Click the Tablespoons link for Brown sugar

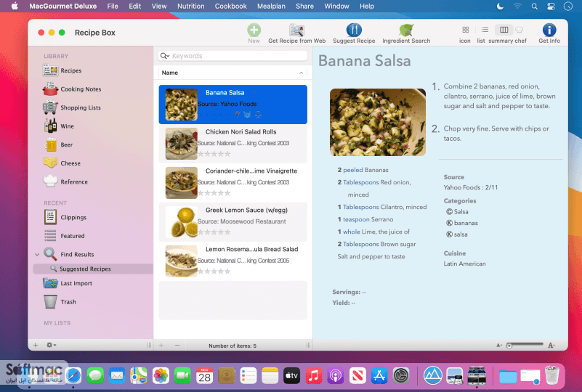click(x=360, y=244)
